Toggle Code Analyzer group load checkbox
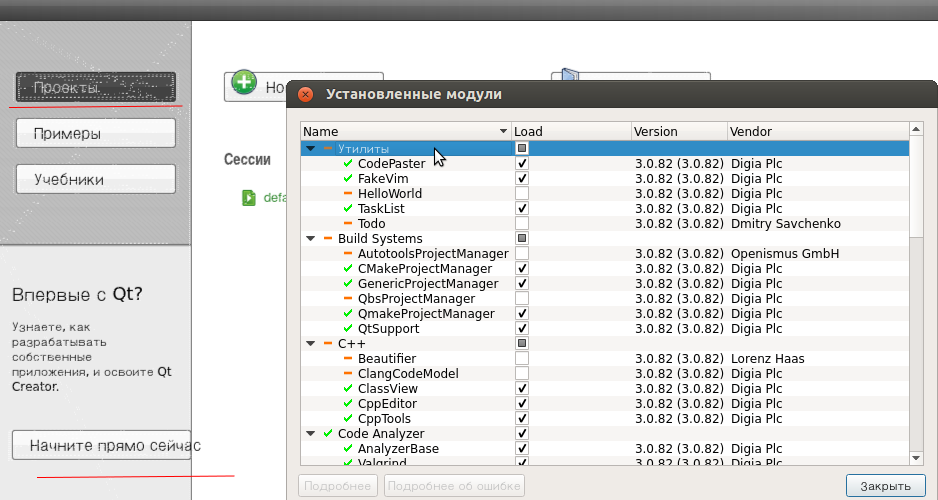Screen dimensions: 938x500 [x=522, y=434]
